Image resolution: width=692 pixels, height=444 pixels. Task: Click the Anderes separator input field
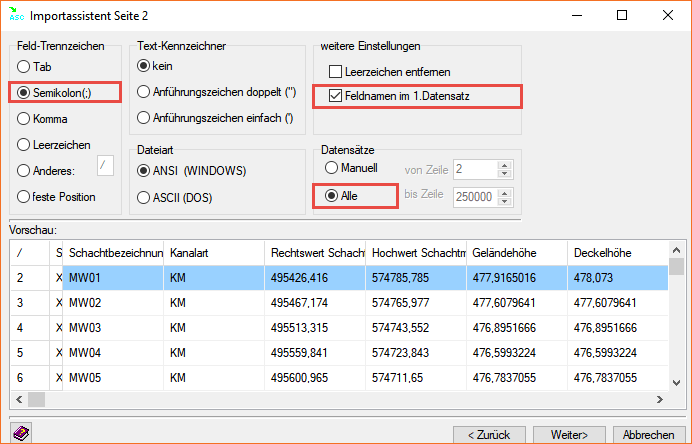coord(104,166)
